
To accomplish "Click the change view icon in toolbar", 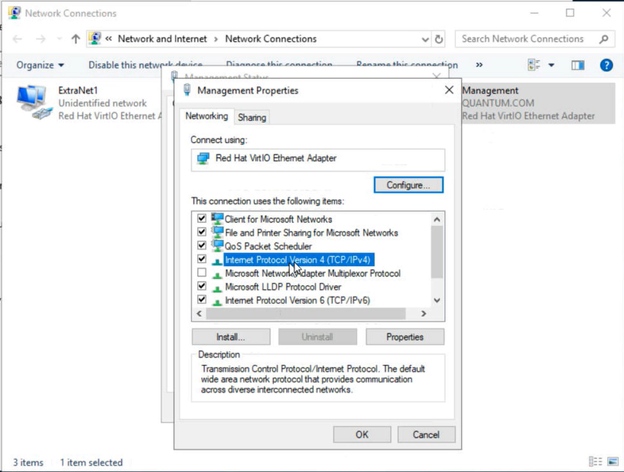I will click(x=534, y=65).
